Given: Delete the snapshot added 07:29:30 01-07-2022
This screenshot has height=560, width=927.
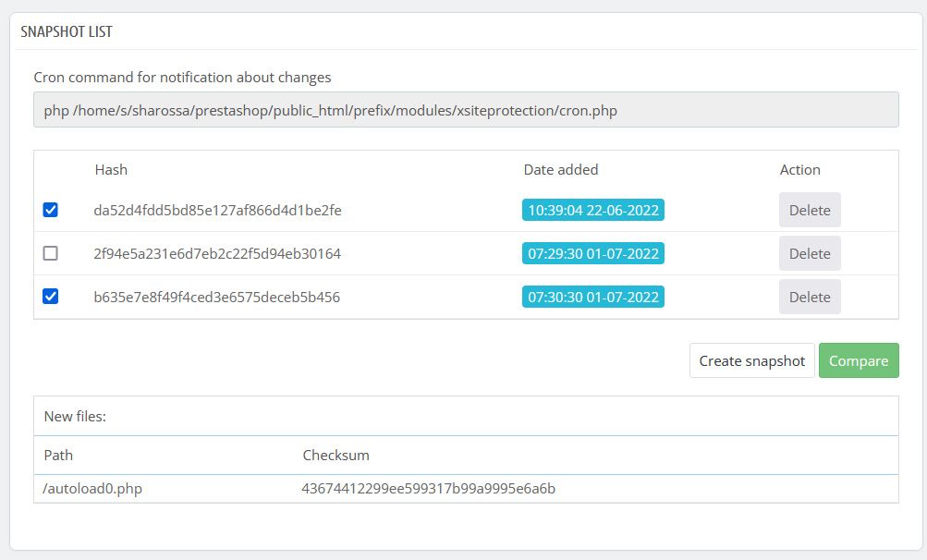Looking at the screenshot, I should [810, 253].
